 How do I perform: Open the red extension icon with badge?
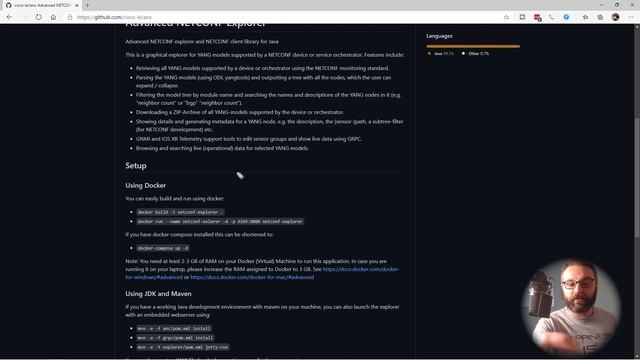(x=537, y=18)
